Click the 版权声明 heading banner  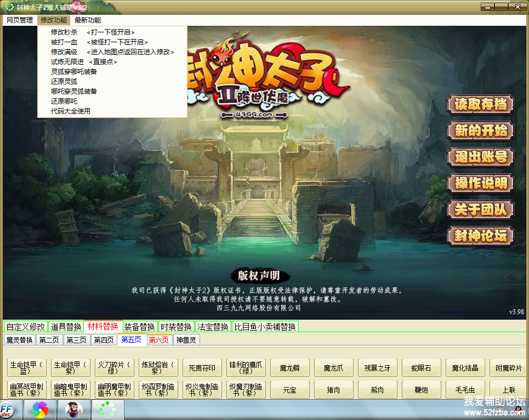pyautogui.click(x=258, y=276)
